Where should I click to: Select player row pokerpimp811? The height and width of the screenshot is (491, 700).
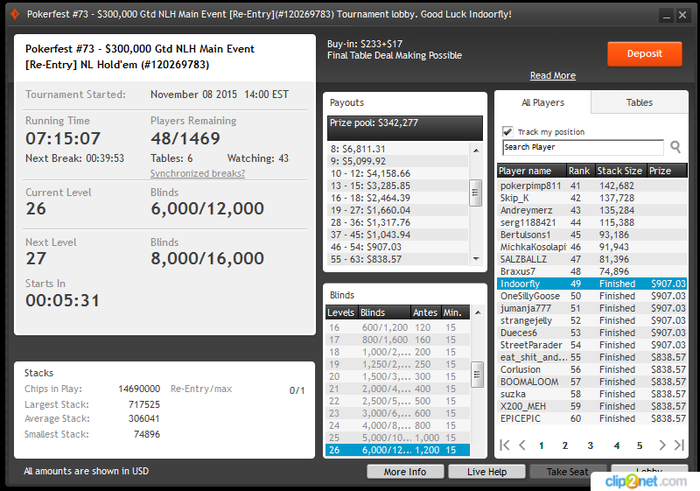tap(592, 186)
